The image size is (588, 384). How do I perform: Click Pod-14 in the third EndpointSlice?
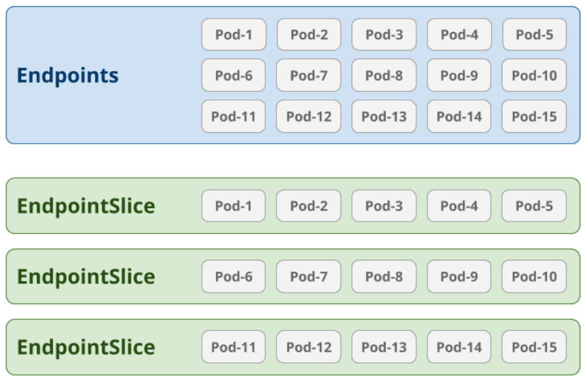coord(459,347)
